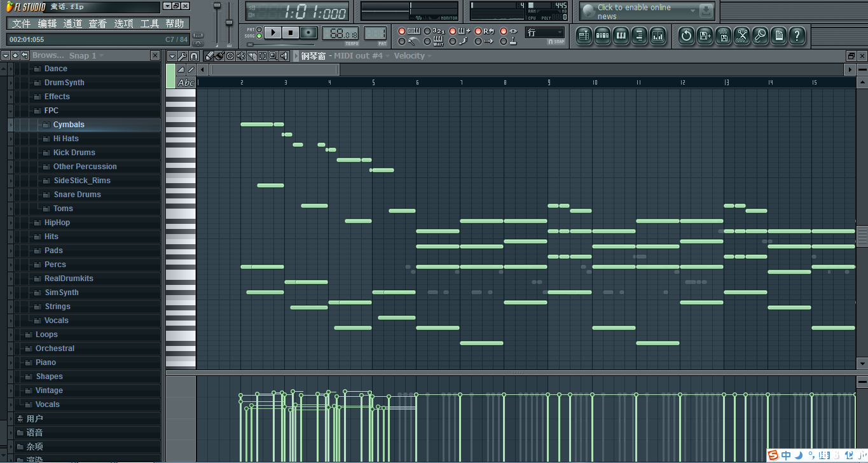Toggle the blend recording light

[453, 31]
